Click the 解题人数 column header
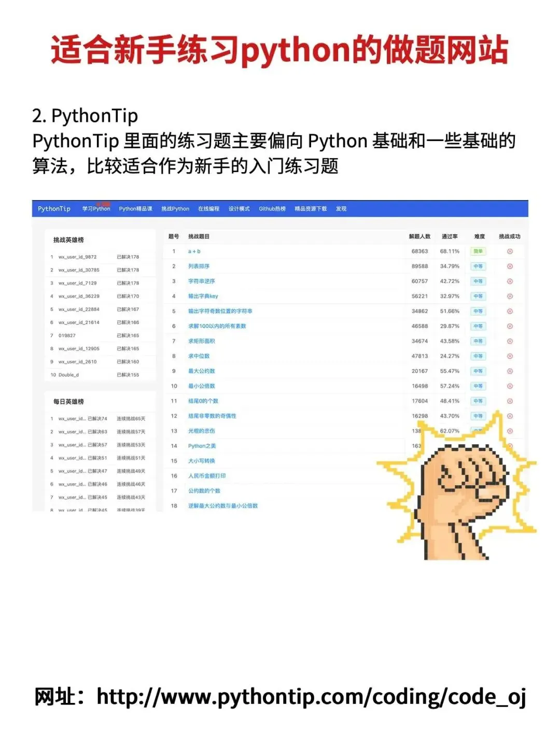The width and height of the screenshot is (560, 748). tap(419, 237)
